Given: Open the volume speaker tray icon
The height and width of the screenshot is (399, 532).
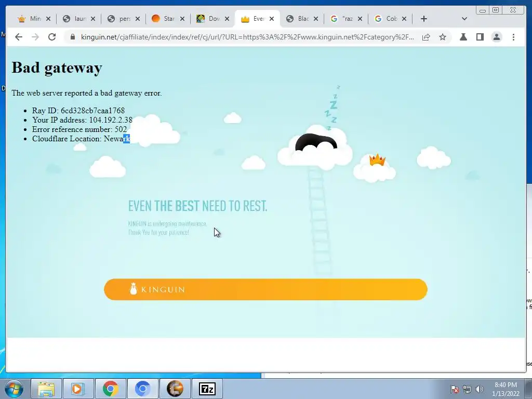Looking at the screenshot, I should (480, 389).
